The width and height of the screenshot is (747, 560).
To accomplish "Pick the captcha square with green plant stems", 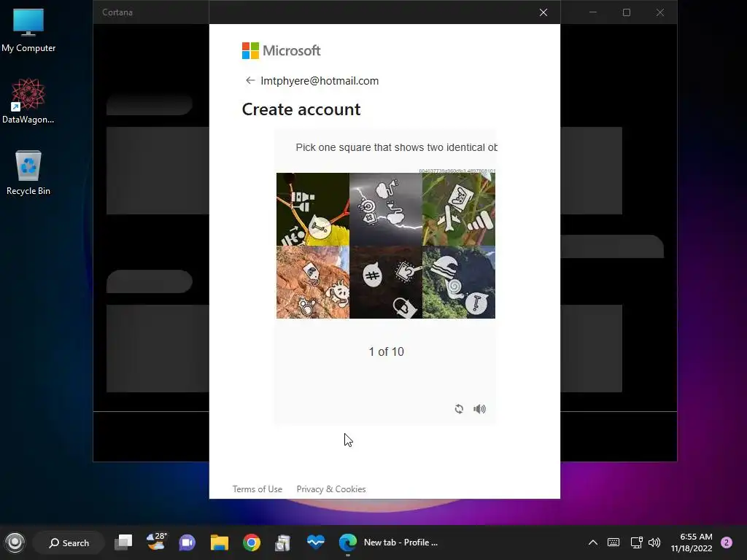I will click(x=459, y=209).
